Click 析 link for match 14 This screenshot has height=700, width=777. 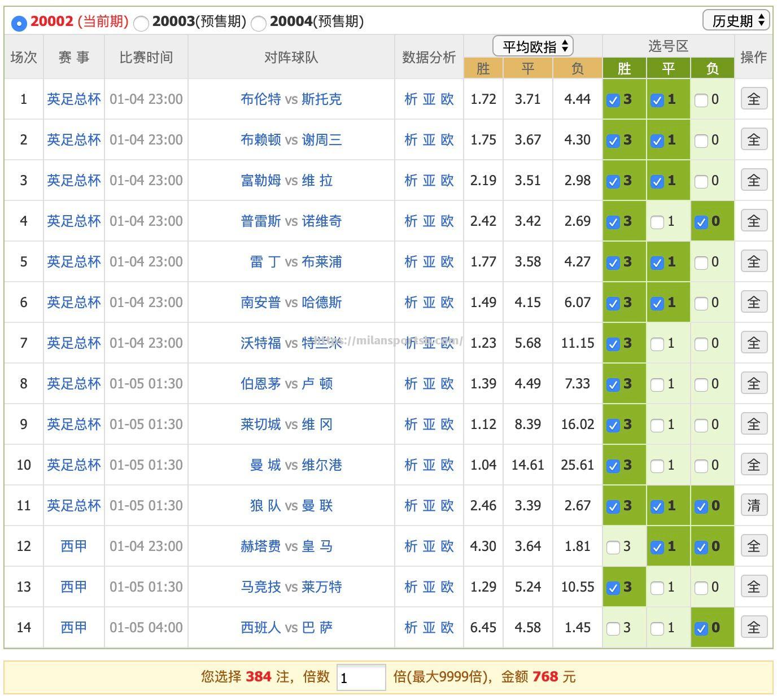tap(411, 627)
